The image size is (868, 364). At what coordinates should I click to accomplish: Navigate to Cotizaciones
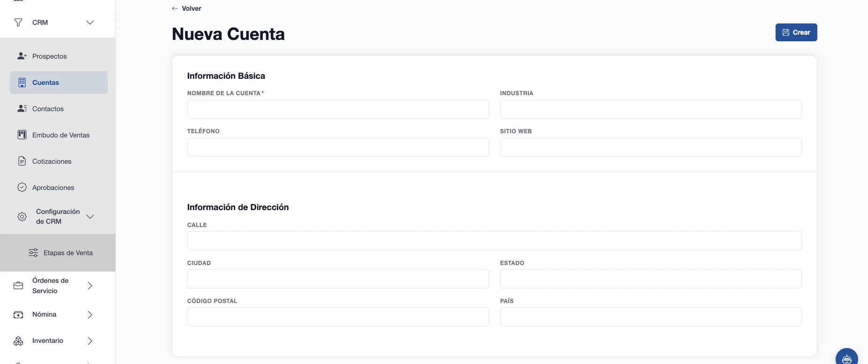(59, 161)
